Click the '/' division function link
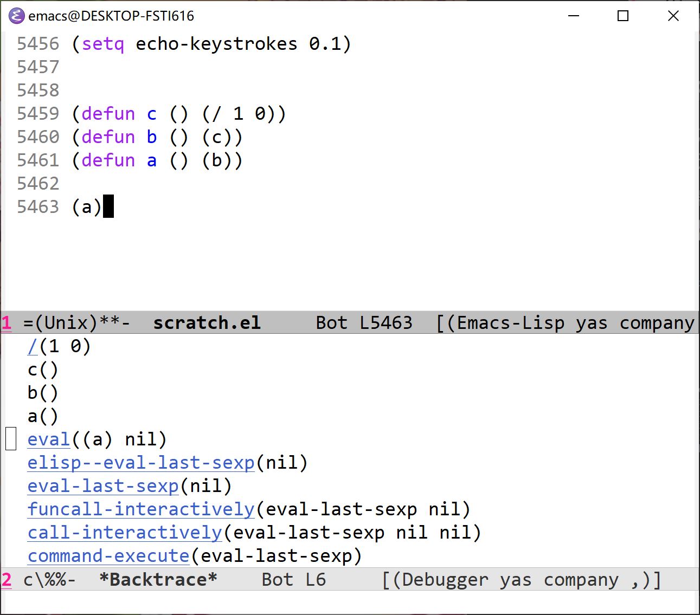The height and width of the screenshot is (615, 700). (33, 346)
